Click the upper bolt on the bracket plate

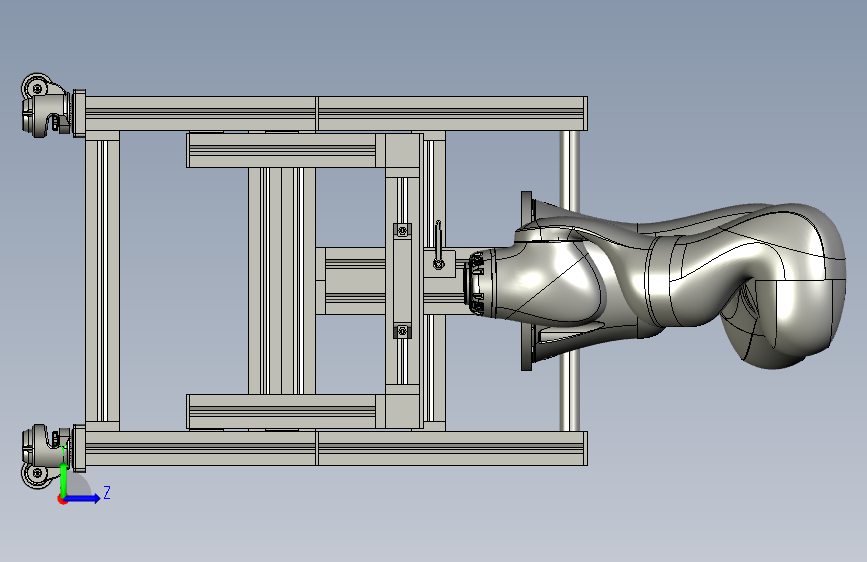[x=403, y=230]
